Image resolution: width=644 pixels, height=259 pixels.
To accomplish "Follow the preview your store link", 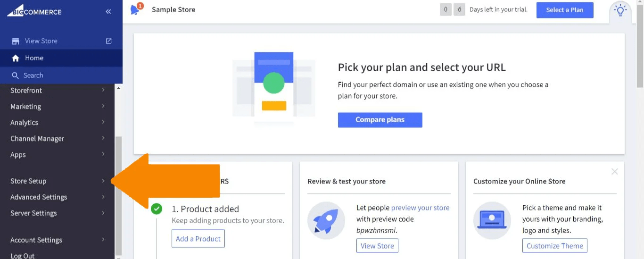I will tap(420, 208).
